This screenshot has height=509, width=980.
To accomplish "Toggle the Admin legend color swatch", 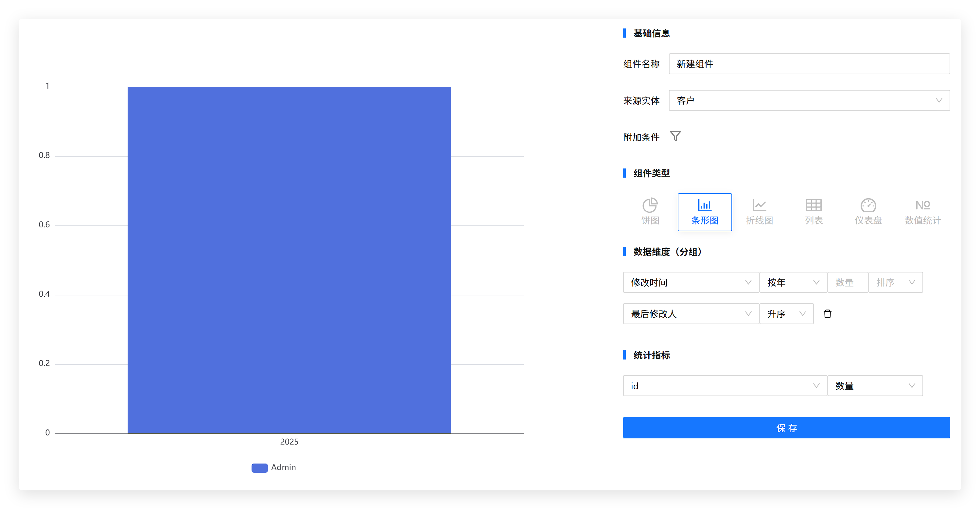I will point(259,467).
